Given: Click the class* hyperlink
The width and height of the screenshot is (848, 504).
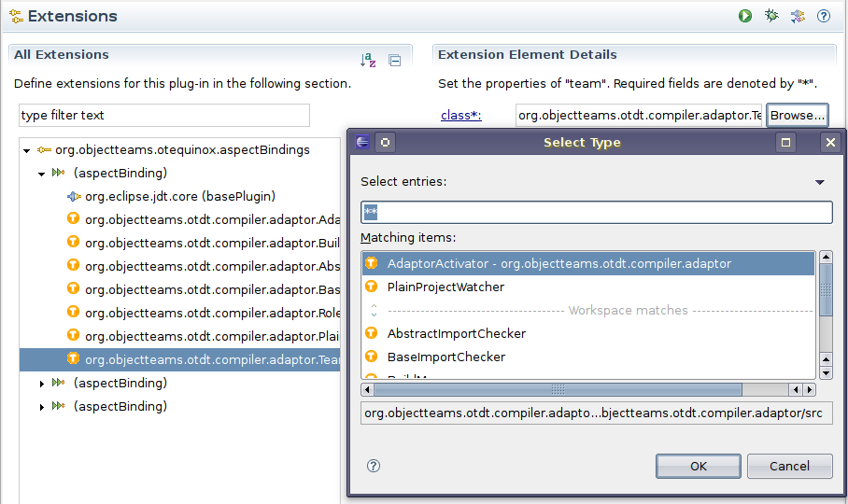Looking at the screenshot, I should [x=460, y=116].
